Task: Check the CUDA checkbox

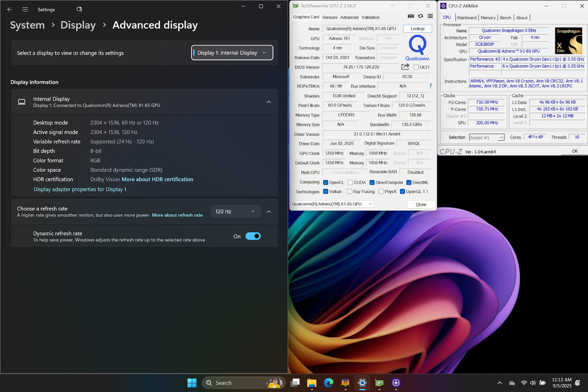Action: [350, 182]
